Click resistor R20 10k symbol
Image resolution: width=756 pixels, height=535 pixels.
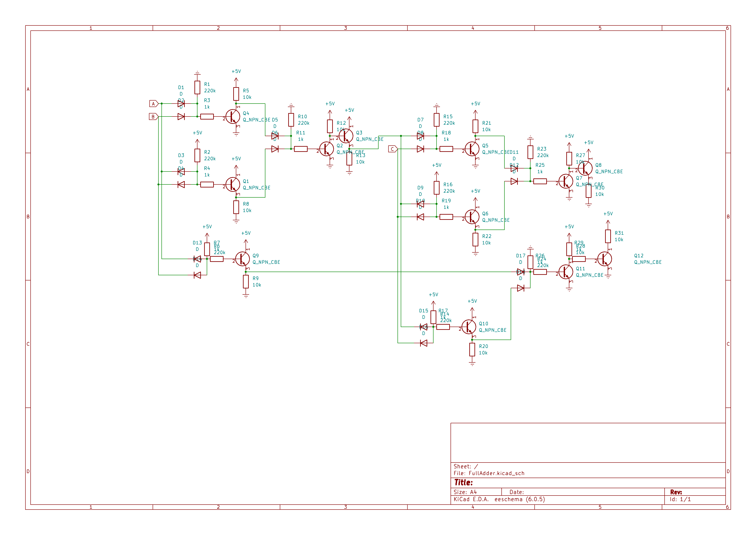[x=472, y=349]
